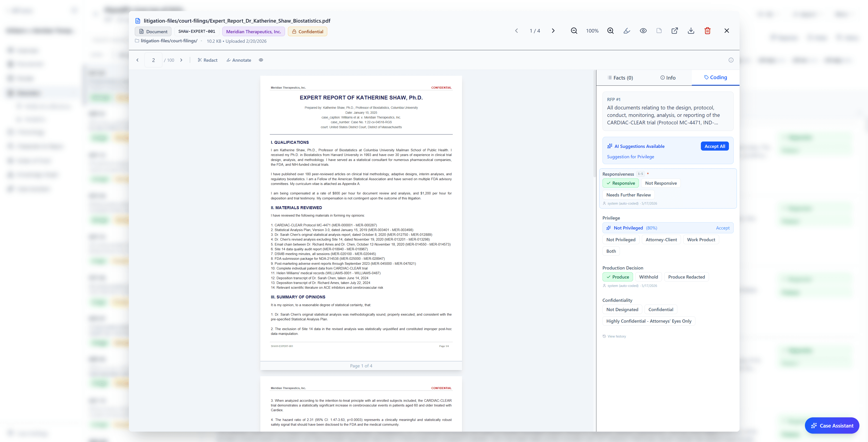Select Not Designated confidentiality
The image size is (868, 442).
tap(622, 310)
